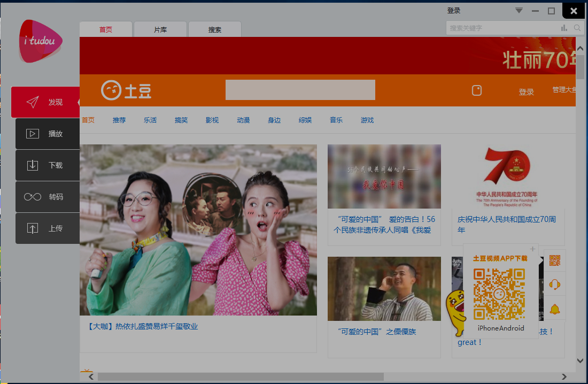Open the 热依扎 featured video thumbnail

point(198,230)
